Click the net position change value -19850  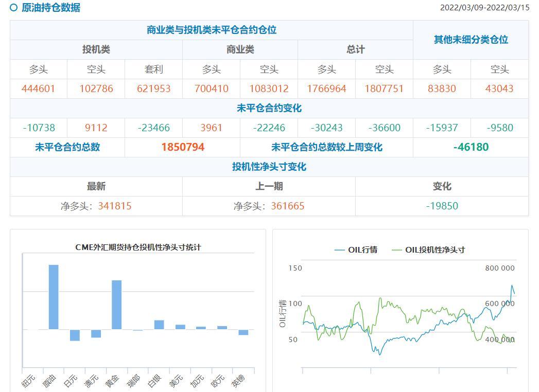pos(442,206)
